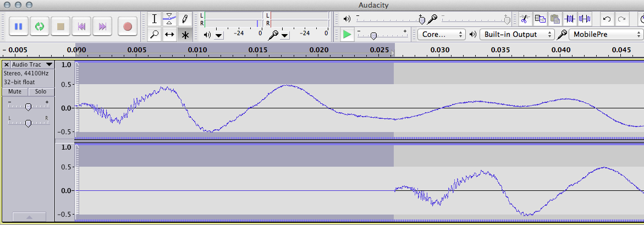The width and height of the screenshot is (644, 225).
Task: Click the microphone icon beside MobilePre
Action: 562,35
